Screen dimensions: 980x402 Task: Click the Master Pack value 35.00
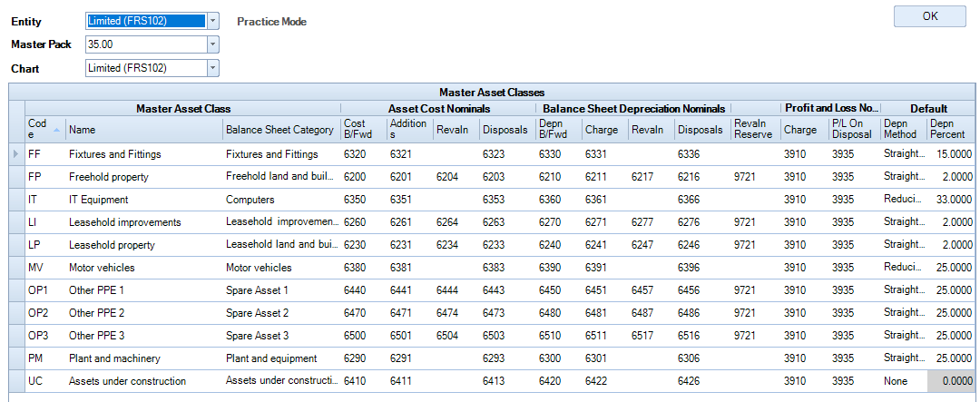[145, 44]
